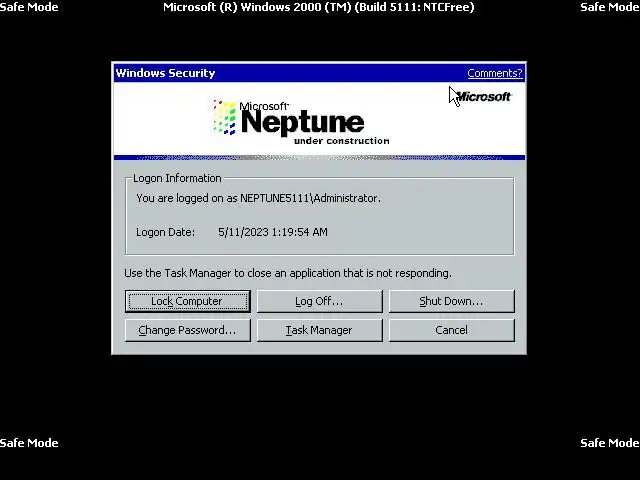This screenshot has height=480, width=640.
Task: Open the Log Off dialog
Action: point(320,301)
